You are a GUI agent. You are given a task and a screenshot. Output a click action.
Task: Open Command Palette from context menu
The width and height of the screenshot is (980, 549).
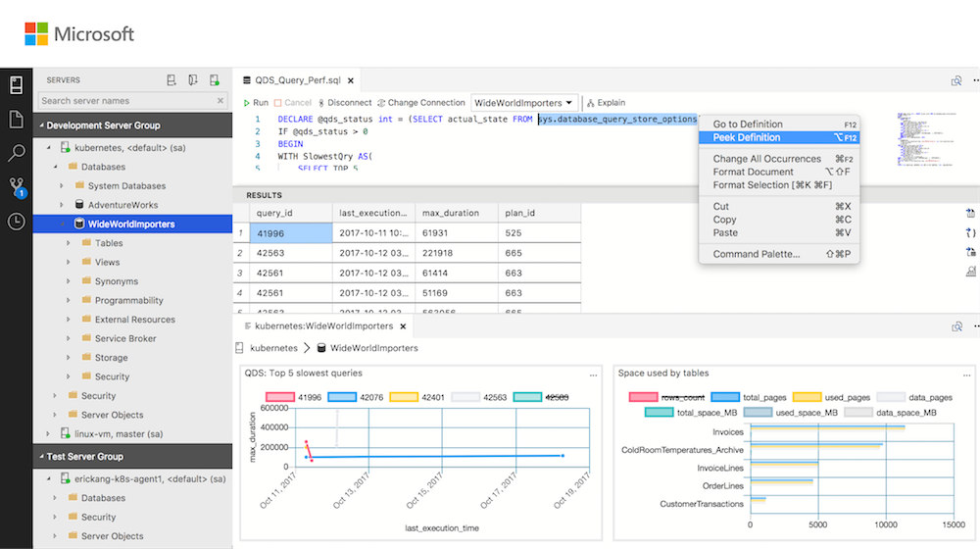click(779, 254)
